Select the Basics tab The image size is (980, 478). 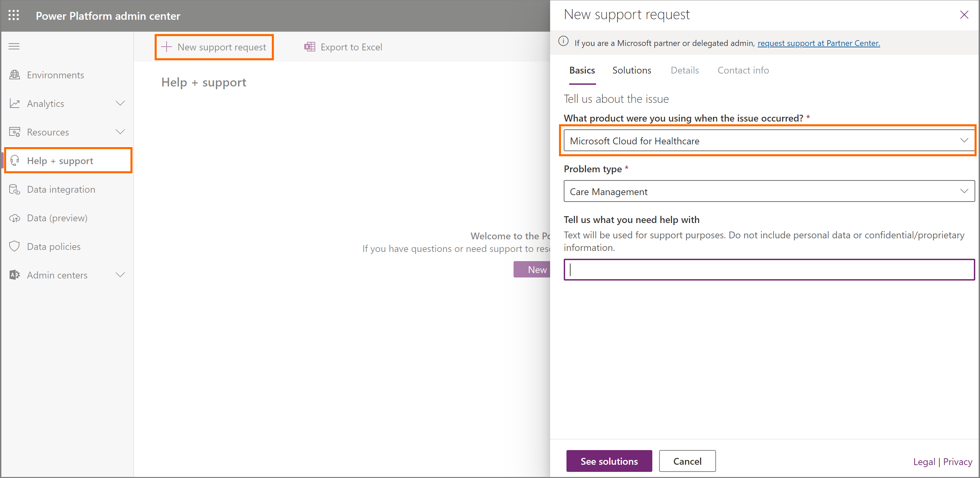point(582,70)
